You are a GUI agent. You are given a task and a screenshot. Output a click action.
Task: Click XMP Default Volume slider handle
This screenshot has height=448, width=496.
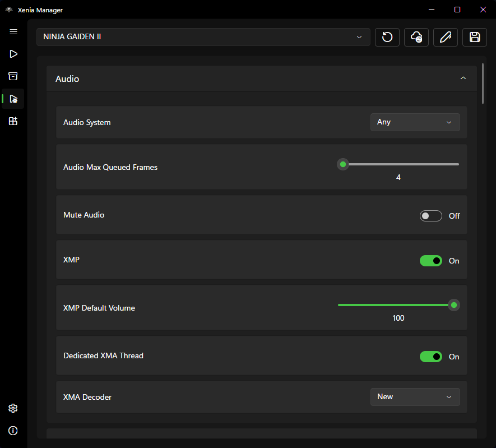tap(454, 305)
